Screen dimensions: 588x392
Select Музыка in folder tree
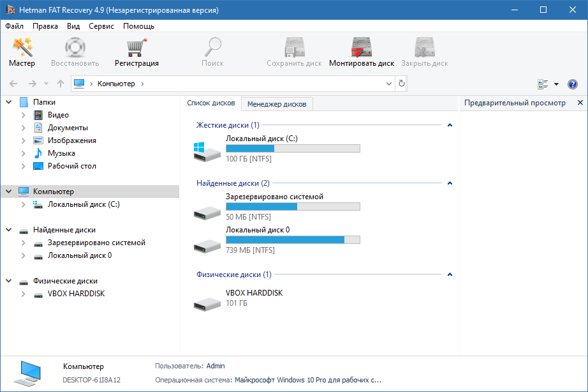pos(61,153)
